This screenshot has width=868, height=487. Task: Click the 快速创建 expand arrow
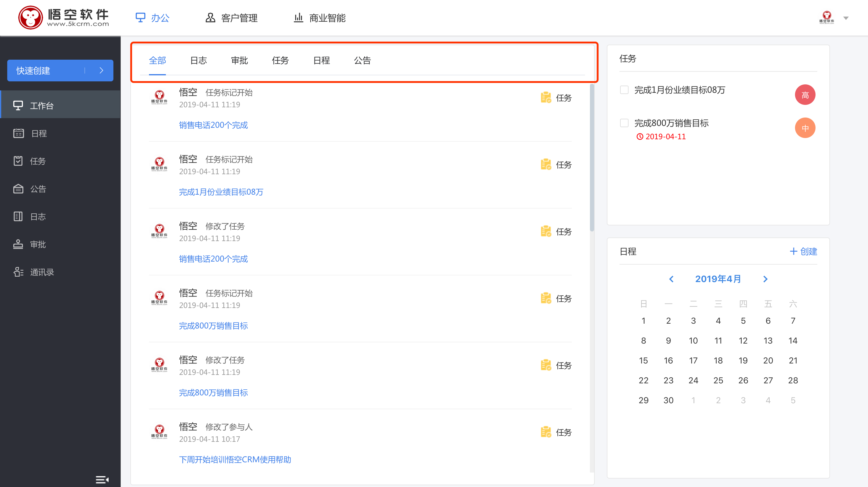tap(101, 70)
